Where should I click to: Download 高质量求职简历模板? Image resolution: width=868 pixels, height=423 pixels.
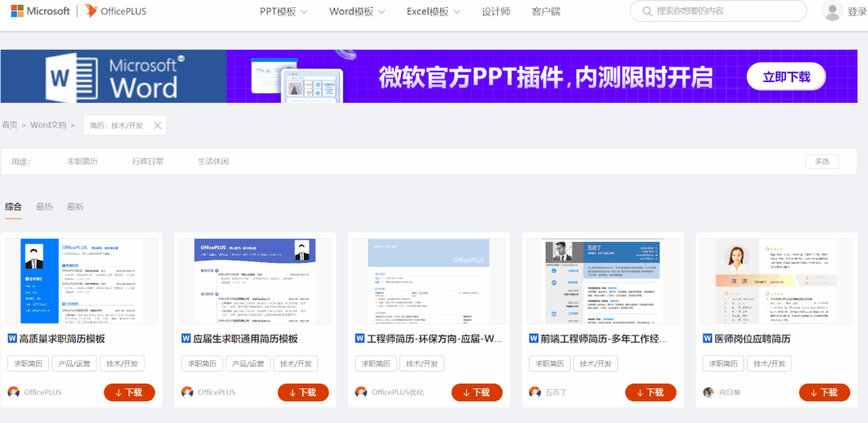[x=129, y=392]
